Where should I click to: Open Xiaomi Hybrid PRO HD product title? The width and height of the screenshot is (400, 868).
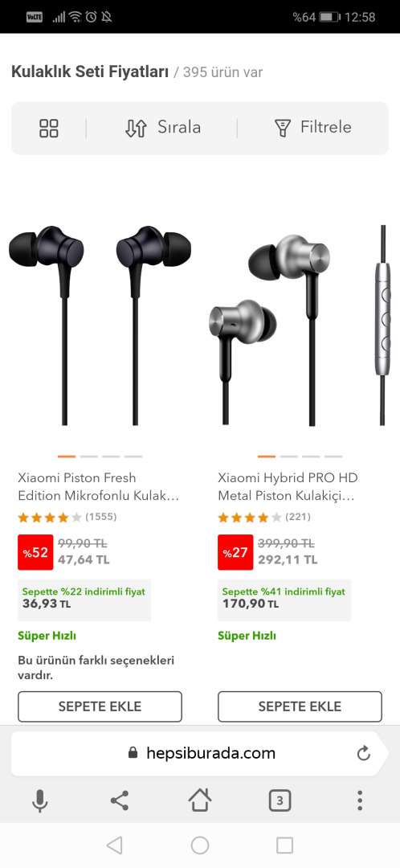[x=288, y=486]
